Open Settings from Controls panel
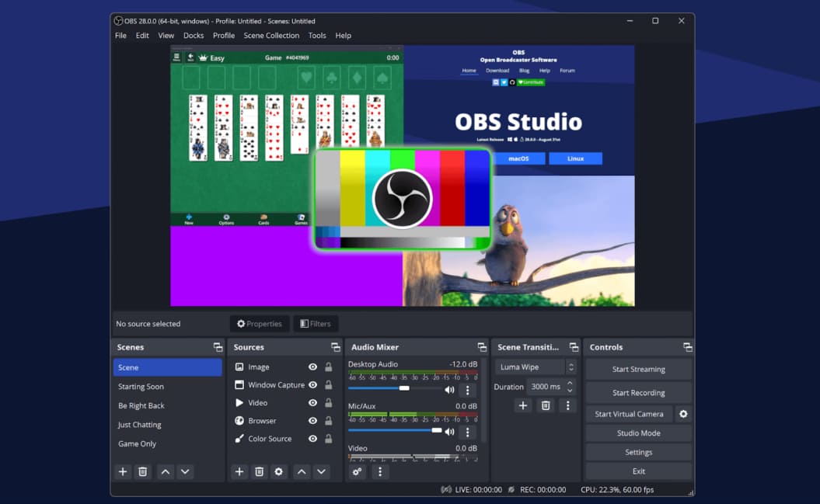 tap(639, 452)
